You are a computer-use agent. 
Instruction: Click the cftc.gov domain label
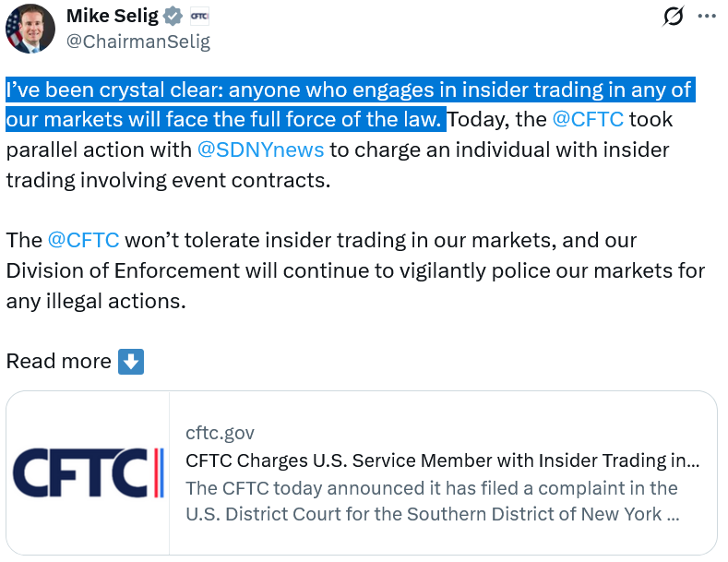(x=220, y=433)
